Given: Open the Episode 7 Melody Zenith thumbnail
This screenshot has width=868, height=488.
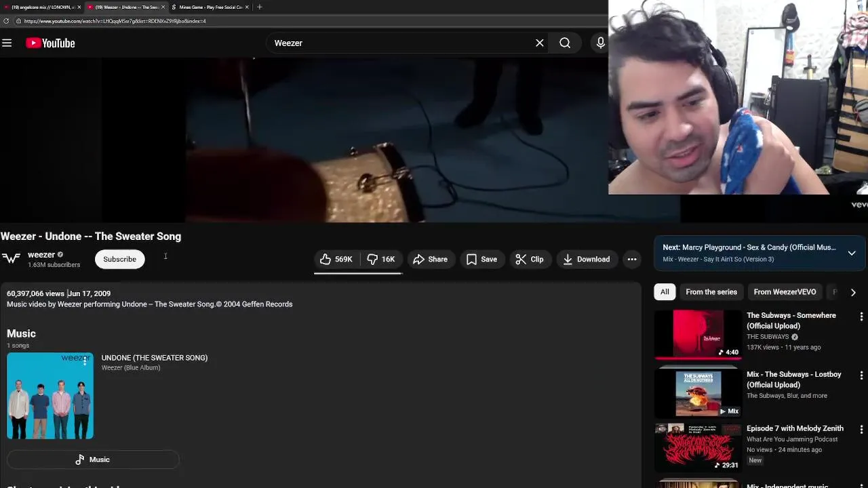Looking at the screenshot, I should pos(698,447).
